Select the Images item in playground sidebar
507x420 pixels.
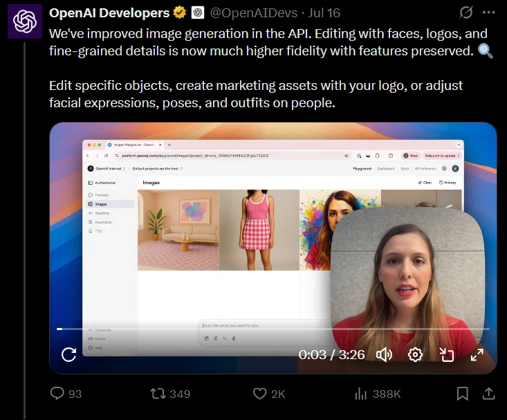point(111,204)
